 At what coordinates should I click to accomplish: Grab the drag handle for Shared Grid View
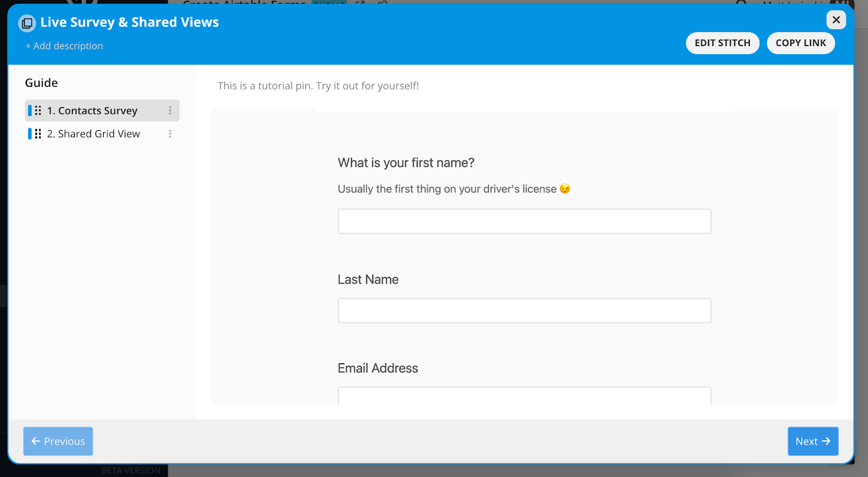point(38,134)
